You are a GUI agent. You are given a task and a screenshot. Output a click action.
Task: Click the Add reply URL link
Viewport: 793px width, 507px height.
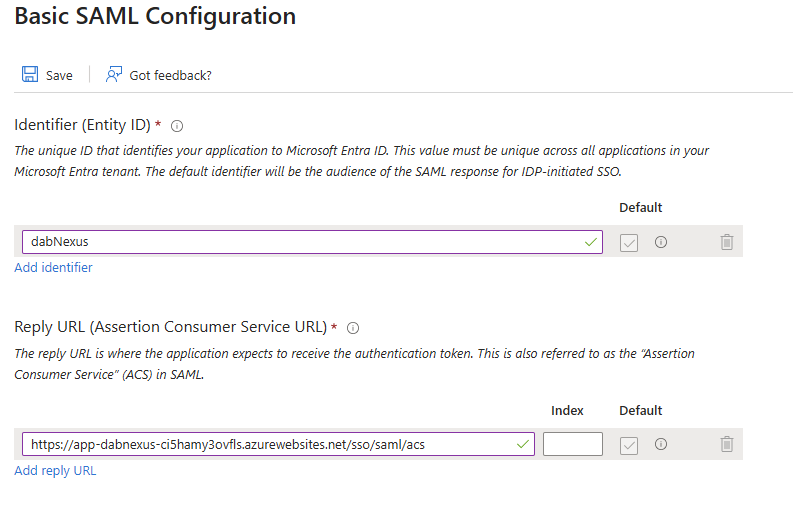55,470
